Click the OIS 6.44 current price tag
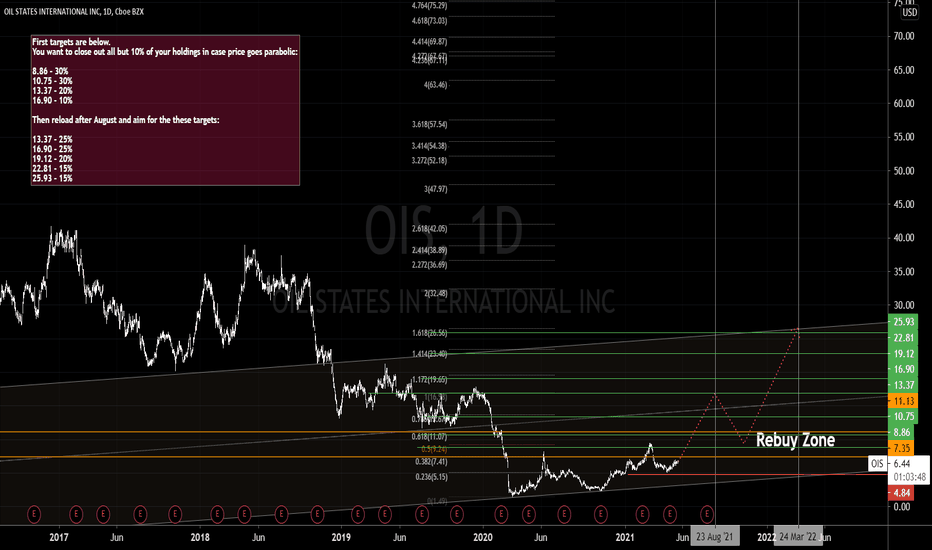Viewport: 932px width, 550px height. (x=899, y=464)
